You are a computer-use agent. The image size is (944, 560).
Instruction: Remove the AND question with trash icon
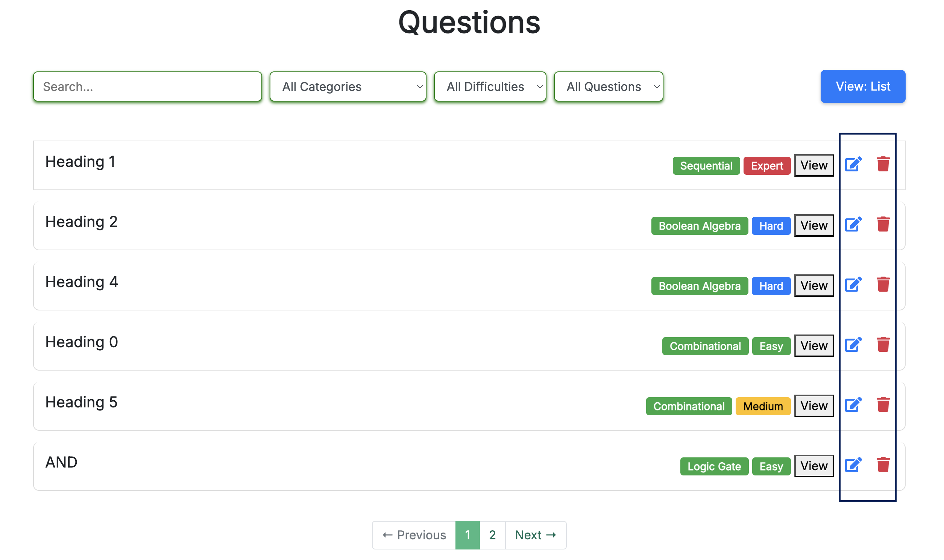[883, 465]
